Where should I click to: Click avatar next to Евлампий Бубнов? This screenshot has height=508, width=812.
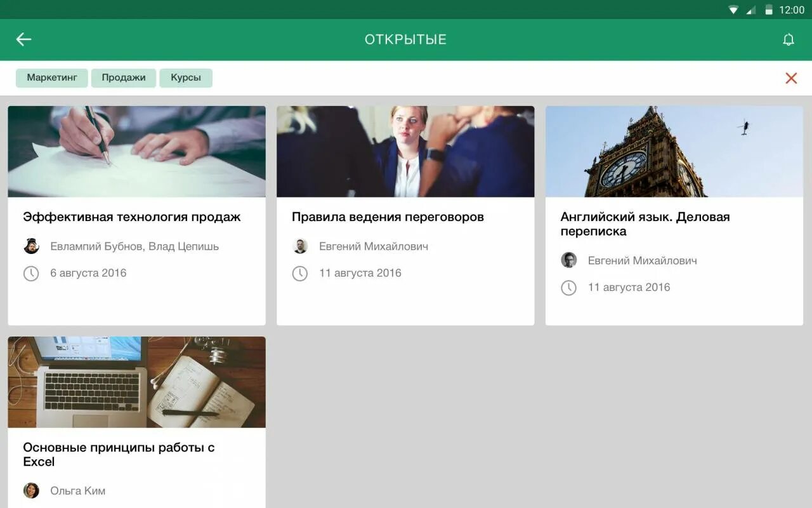31,246
